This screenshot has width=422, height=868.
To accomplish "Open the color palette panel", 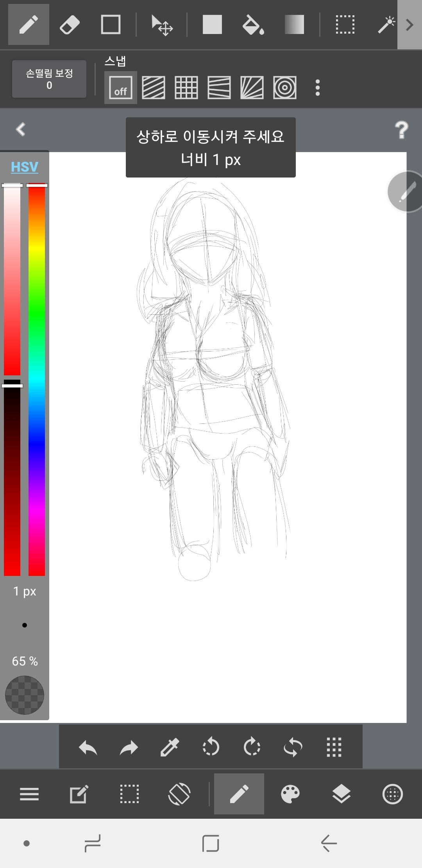I will (x=290, y=794).
